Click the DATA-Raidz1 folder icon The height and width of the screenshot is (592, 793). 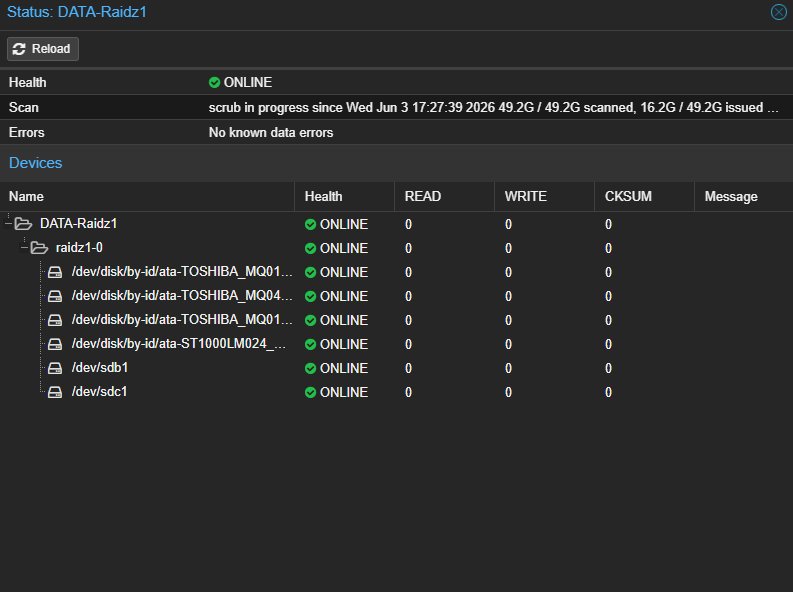point(23,223)
